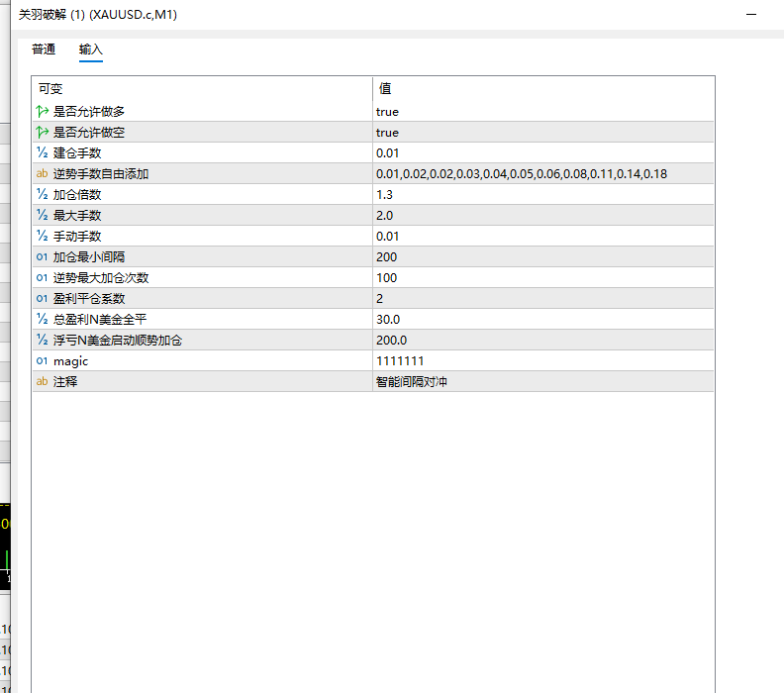
Task: Minimize the 关羽破解 dialog window
Action: pyautogui.click(x=751, y=15)
